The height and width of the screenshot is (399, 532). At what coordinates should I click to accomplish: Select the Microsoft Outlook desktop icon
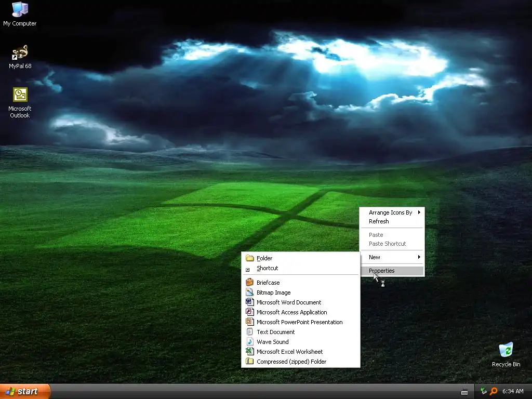[20, 102]
